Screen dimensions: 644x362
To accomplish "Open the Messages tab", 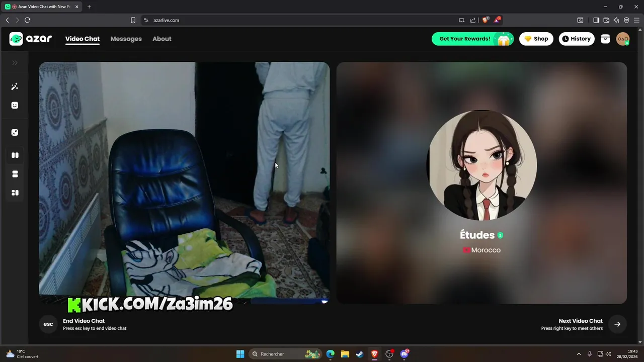I will [x=126, y=39].
